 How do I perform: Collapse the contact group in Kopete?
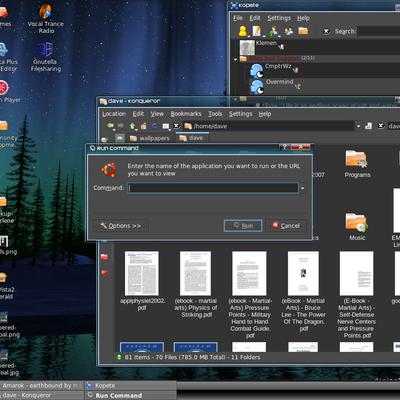[236, 59]
